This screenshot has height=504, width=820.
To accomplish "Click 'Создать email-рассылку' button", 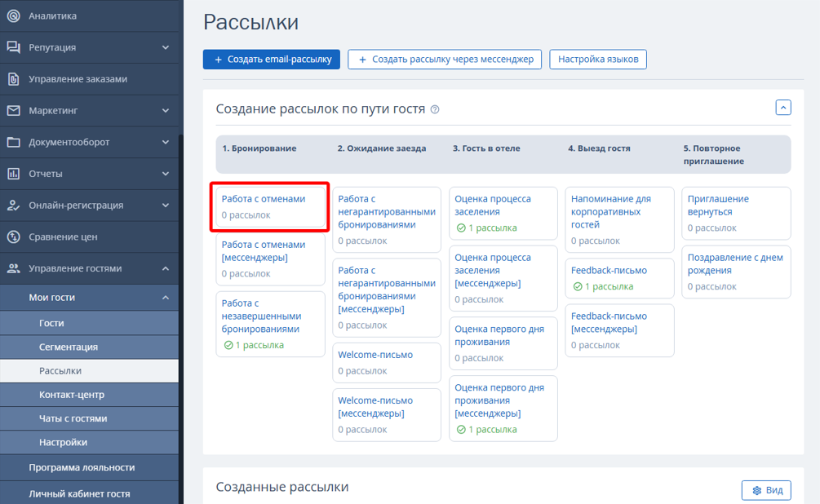I will coord(272,60).
